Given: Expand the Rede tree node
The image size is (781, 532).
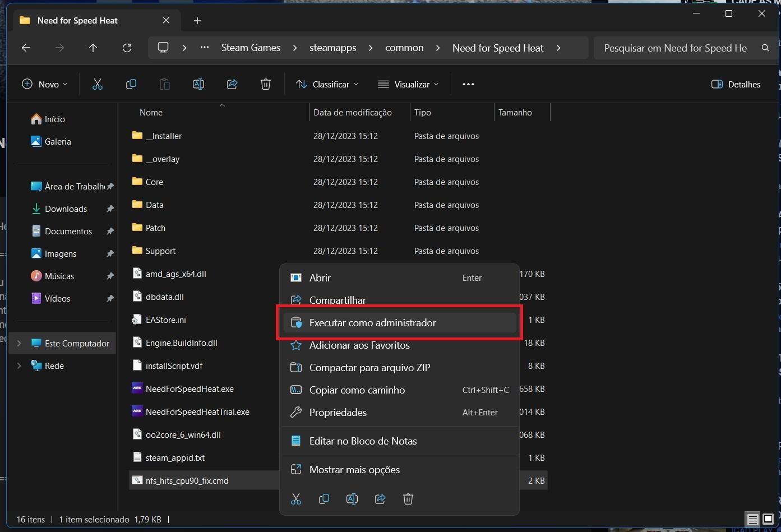Looking at the screenshot, I should (x=19, y=366).
